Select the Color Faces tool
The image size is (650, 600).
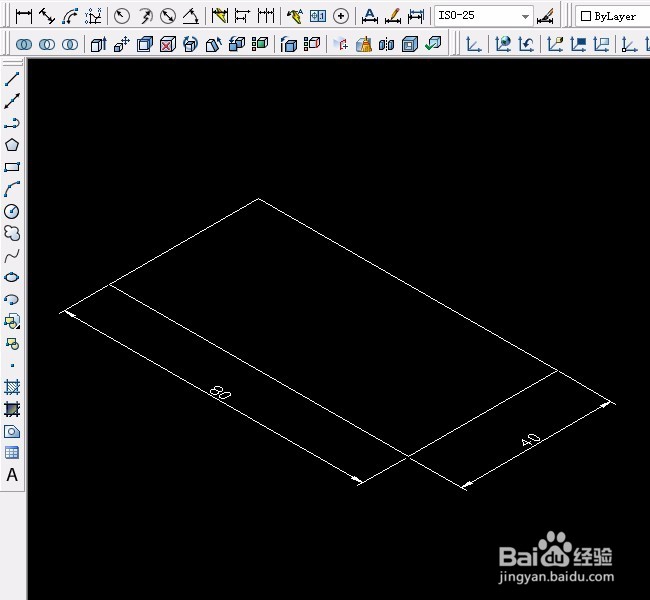(x=260, y=44)
